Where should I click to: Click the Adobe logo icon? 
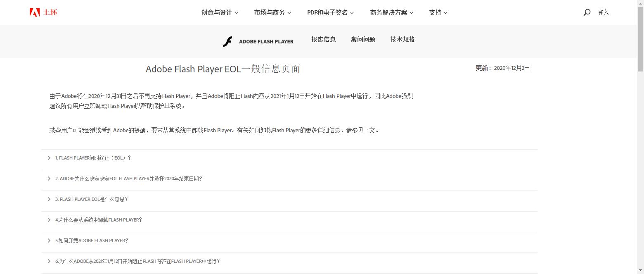click(35, 12)
